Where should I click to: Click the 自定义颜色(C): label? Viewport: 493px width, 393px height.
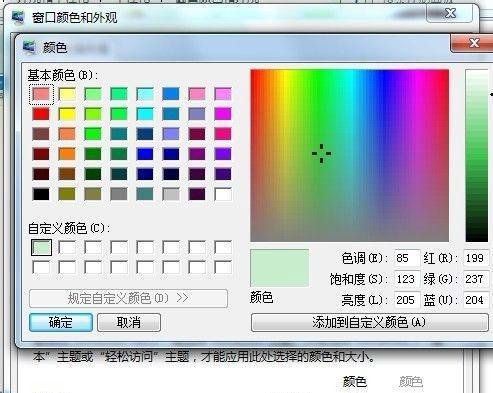point(69,229)
